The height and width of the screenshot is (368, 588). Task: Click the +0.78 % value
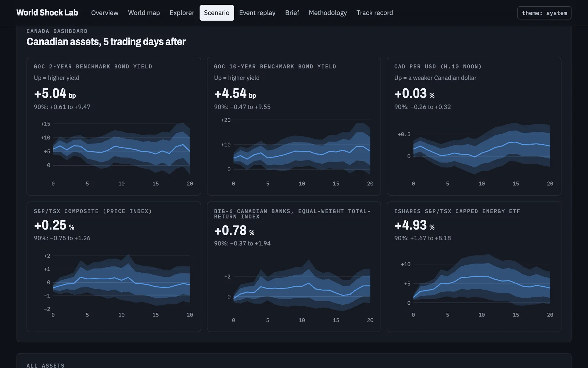tap(234, 230)
